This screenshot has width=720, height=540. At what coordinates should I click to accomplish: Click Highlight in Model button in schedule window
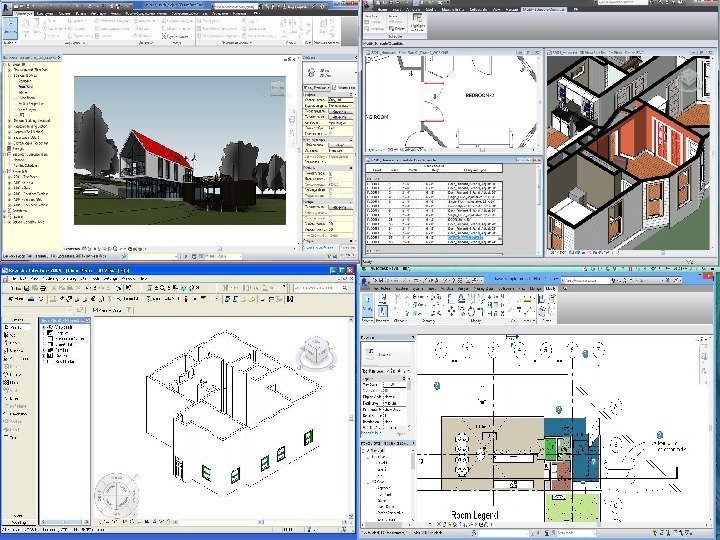(417, 22)
